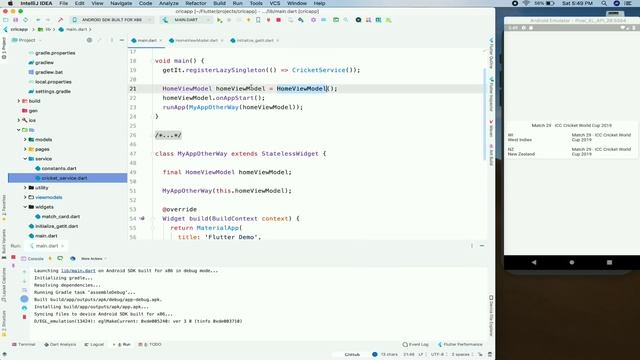Expand the build folder in project tree
640x360 pixels.
(x=19, y=101)
